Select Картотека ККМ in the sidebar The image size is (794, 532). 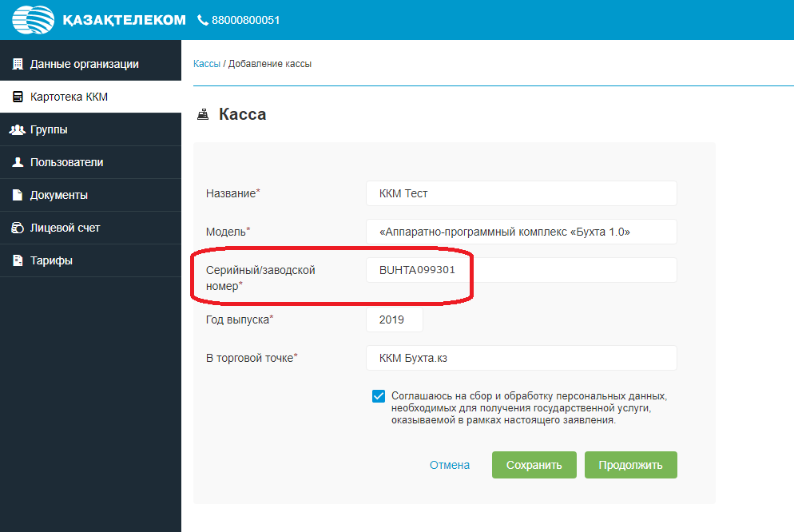[90, 97]
